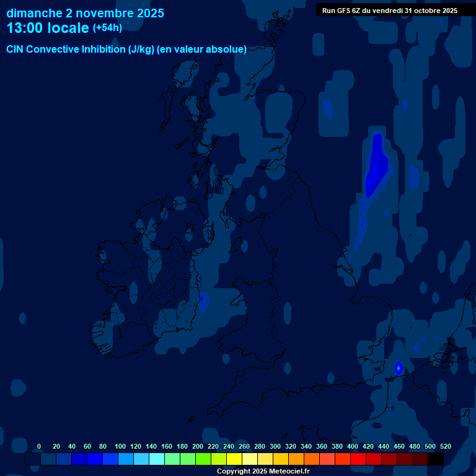The image size is (476, 476).
Task: Click the darkest navy swatch at legend start
Action: tap(33, 459)
